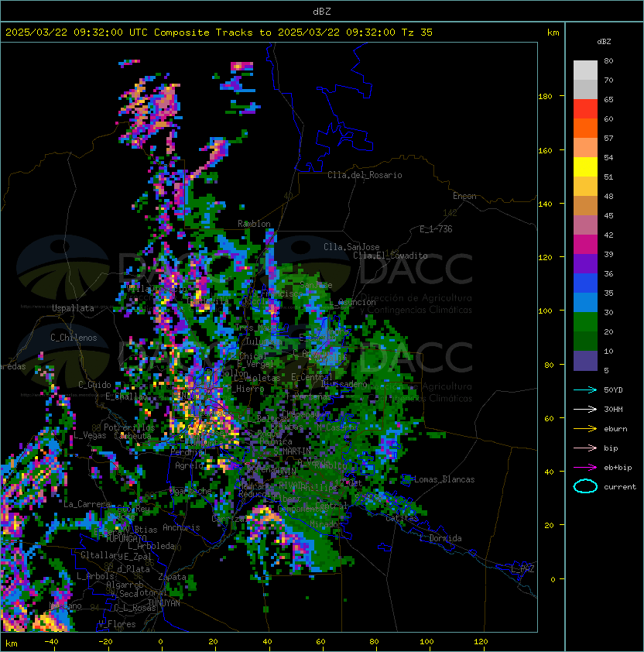The height and width of the screenshot is (652, 644).
Task: Click the '50YD' legend label
Action: 613,389
